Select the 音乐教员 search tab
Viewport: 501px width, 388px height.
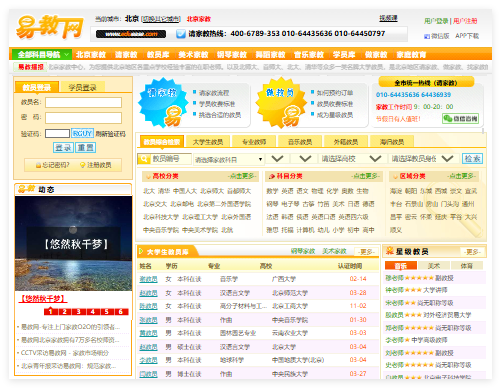[300, 142]
